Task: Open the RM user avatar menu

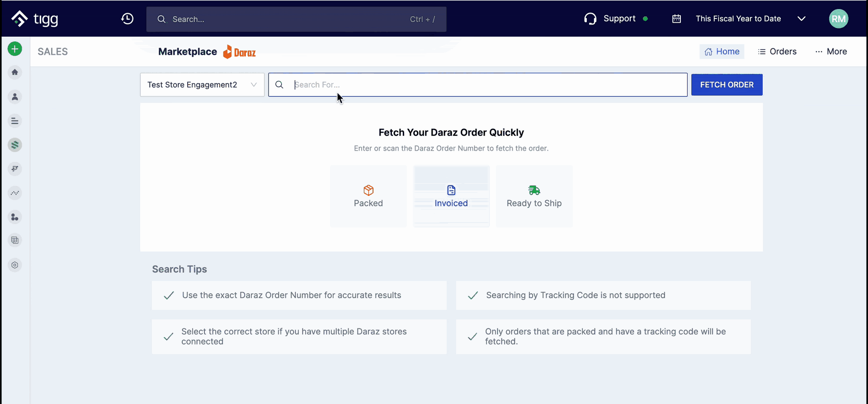Action: (839, 19)
